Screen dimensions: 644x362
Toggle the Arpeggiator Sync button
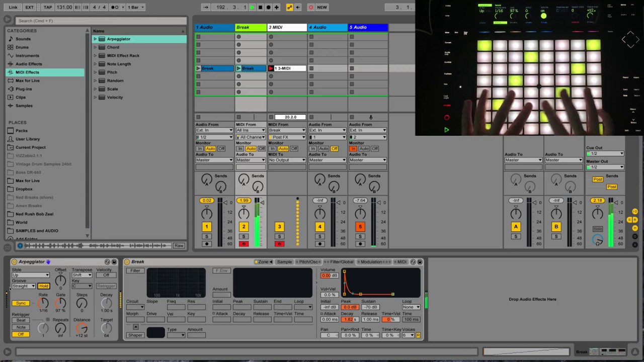21,303
